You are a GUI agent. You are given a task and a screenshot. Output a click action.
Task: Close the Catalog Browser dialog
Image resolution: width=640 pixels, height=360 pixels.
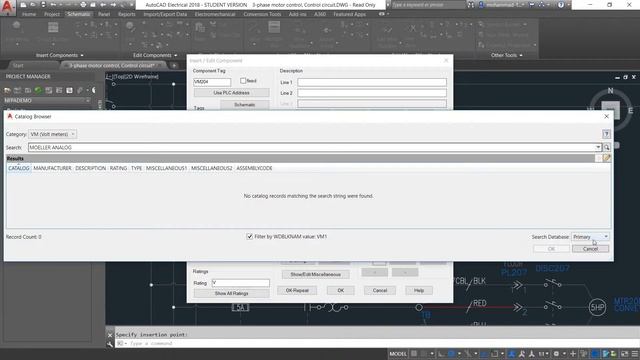click(606, 116)
